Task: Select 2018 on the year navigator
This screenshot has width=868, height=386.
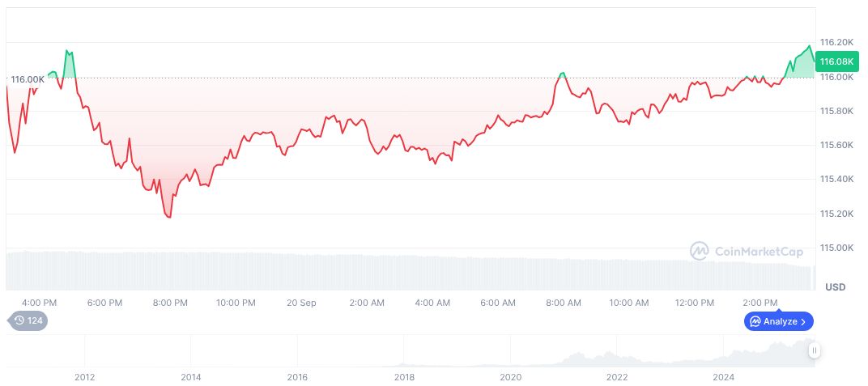Action: [x=404, y=376]
